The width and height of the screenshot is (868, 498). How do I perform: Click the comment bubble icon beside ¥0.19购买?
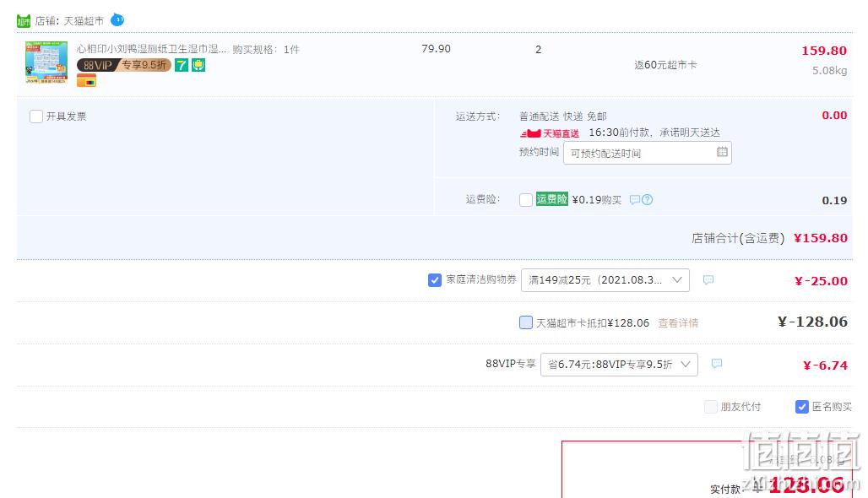[x=635, y=200]
